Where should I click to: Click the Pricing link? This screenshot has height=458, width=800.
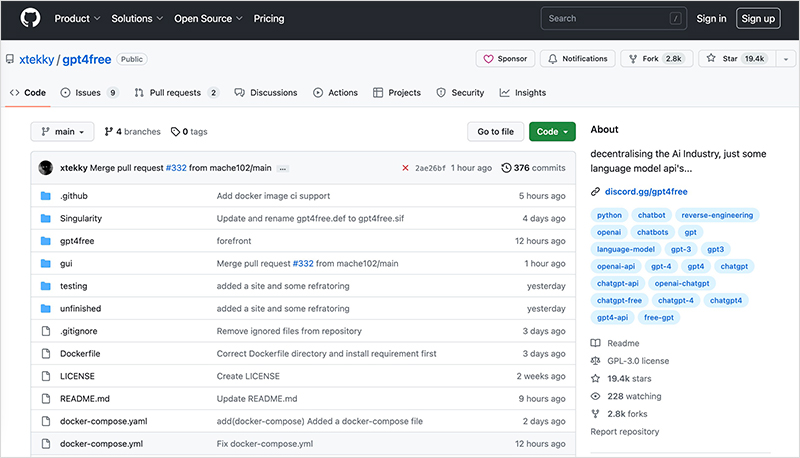click(269, 18)
